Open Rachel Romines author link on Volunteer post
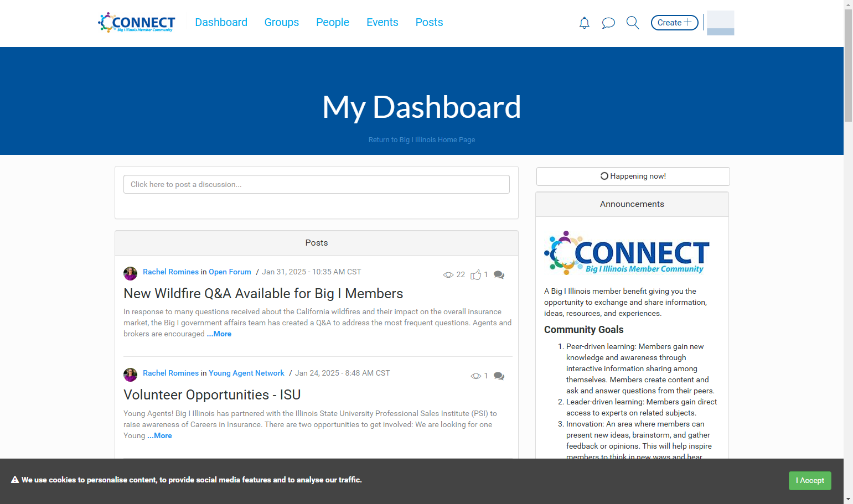This screenshot has height=504, width=853. coord(170,373)
